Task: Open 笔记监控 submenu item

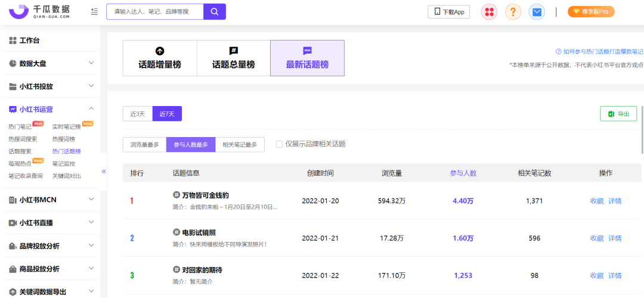Action: (x=64, y=164)
